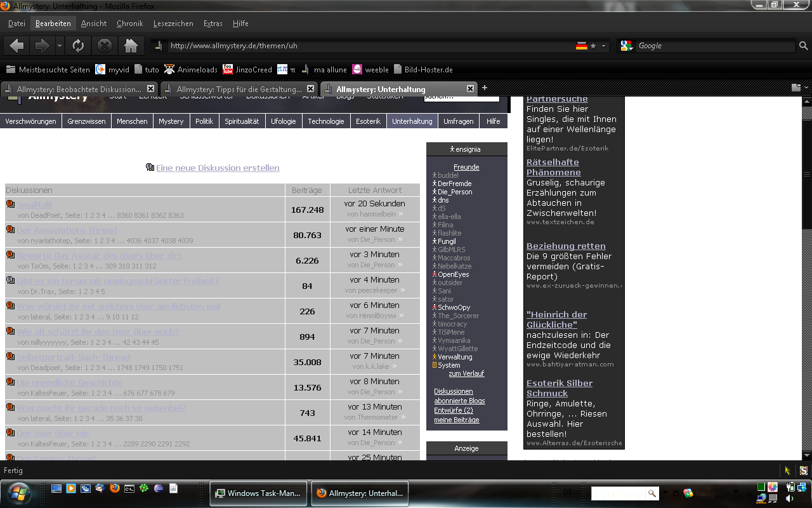The image size is (812, 508).
Task: Jump to page 8363 of Smalltalk
Action: click(176, 215)
